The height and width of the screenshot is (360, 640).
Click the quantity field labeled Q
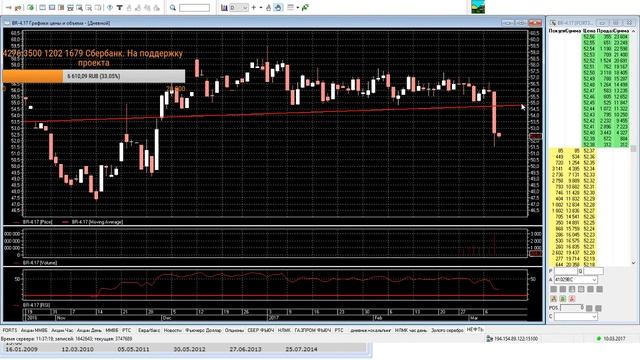(593, 271)
